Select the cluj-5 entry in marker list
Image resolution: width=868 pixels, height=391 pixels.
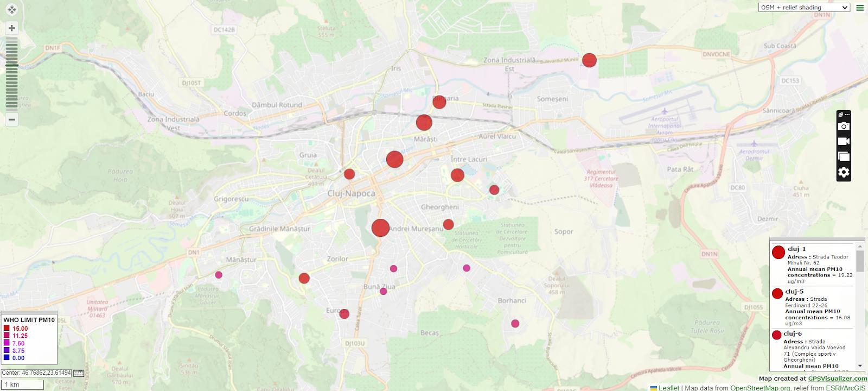tap(794, 292)
